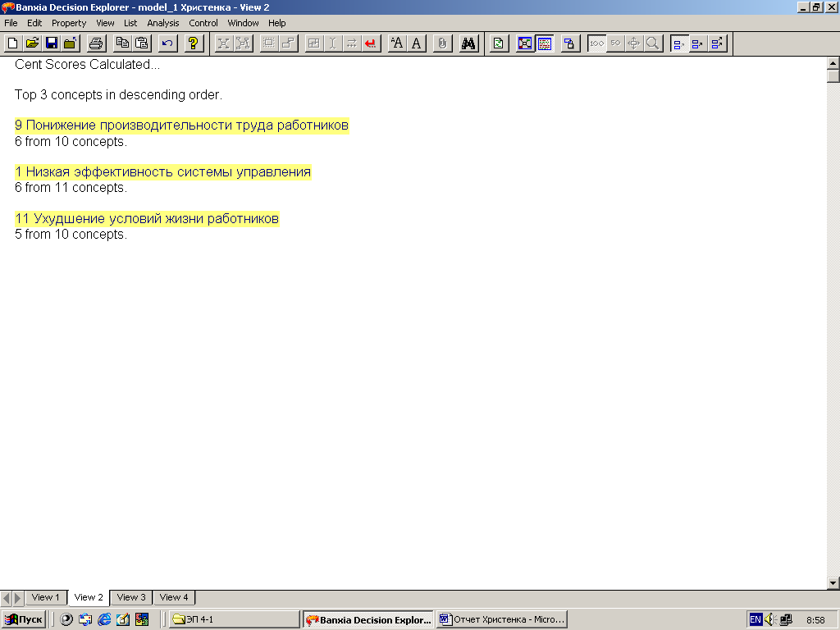Select concept 9 Понижение производительности труда работников
This screenshot has width=840, height=630.
click(181, 126)
